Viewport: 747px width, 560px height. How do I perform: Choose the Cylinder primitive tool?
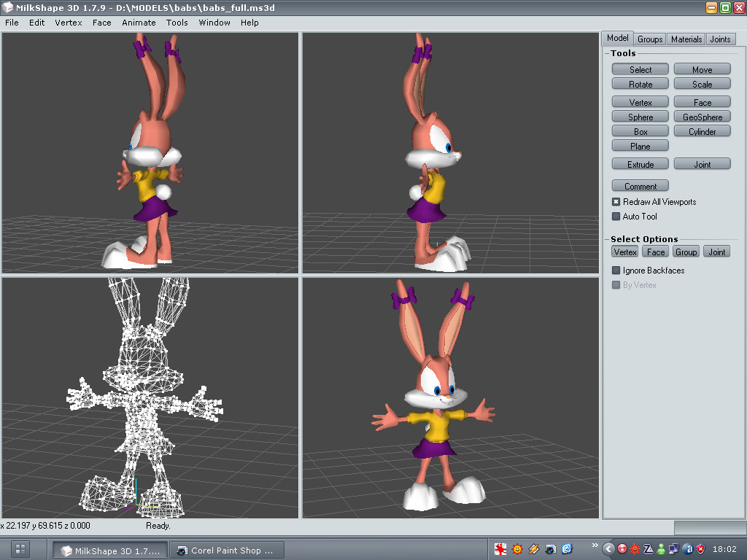tap(703, 132)
